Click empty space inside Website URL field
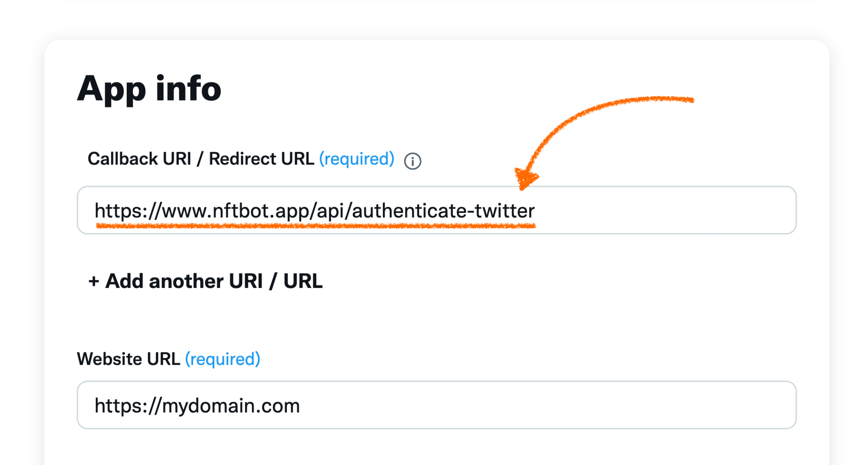 547,405
